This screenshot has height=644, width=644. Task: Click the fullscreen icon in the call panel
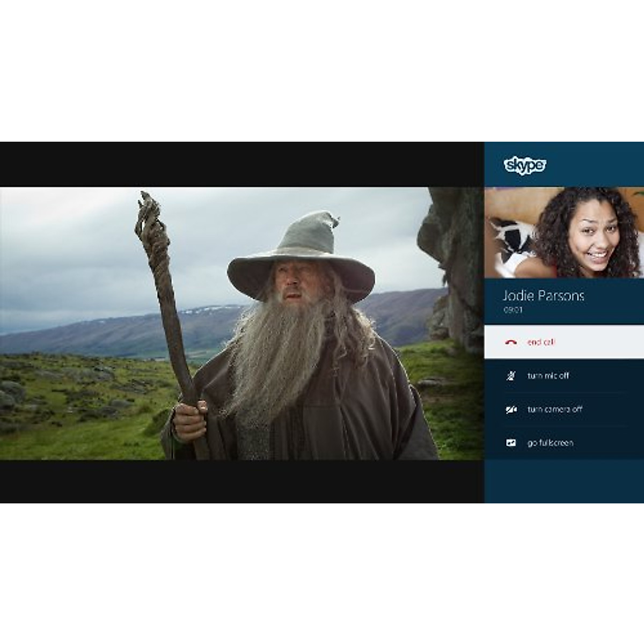(511, 443)
